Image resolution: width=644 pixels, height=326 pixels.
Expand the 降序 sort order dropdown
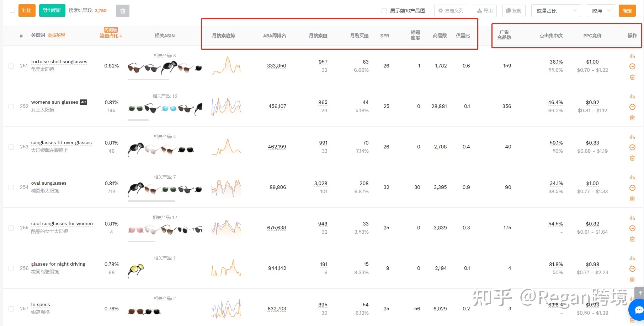pos(601,11)
